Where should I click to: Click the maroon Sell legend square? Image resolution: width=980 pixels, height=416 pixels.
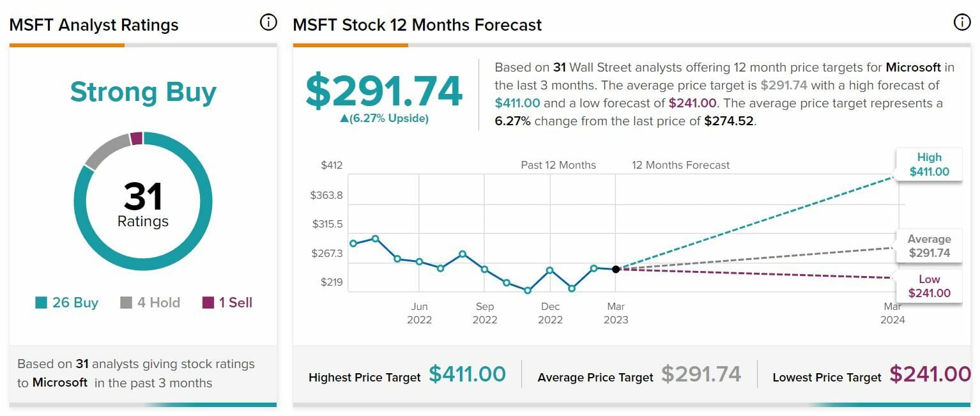(x=208, y=303)
